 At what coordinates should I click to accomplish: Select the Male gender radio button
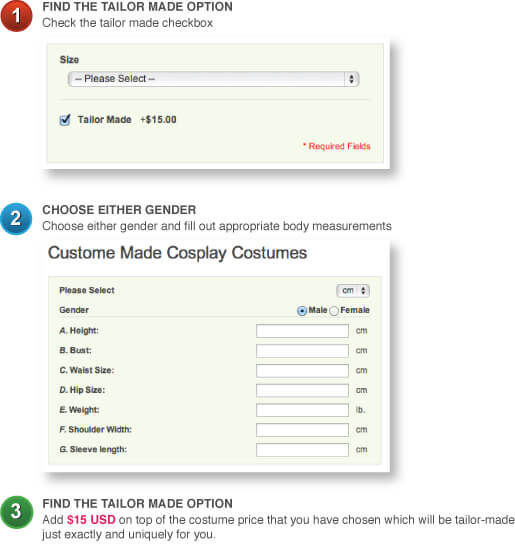pyautogui.click(x=302, y=311)
